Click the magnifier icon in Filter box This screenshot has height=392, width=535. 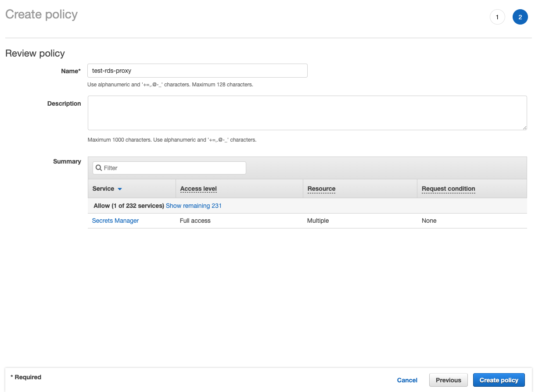[x=99, y=168]
